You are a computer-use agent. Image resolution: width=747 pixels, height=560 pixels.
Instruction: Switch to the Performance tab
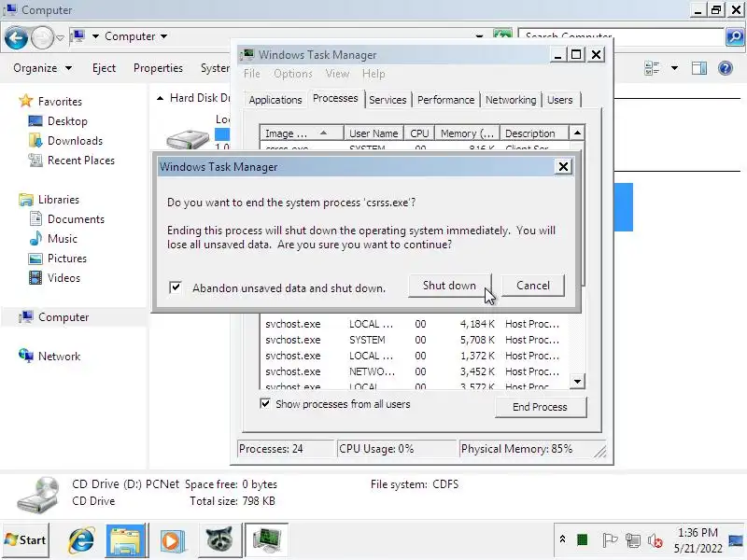[x=445, y=100]
